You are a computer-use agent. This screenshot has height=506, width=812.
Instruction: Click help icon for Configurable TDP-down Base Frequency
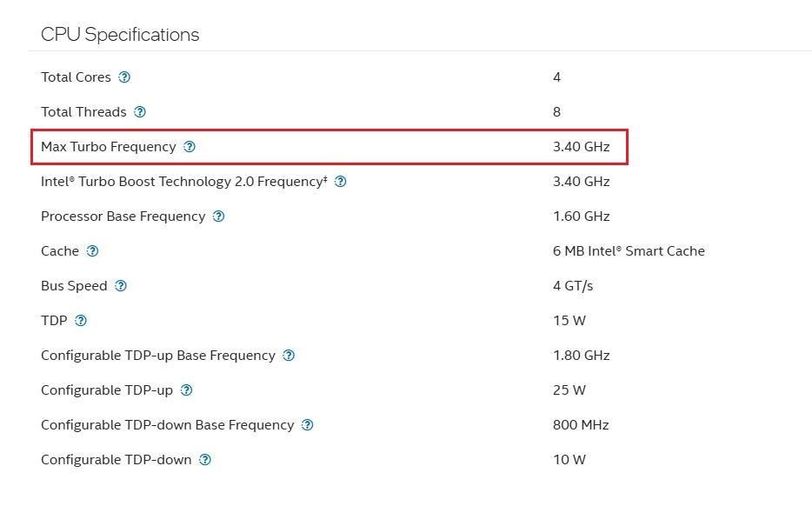[307, 424]
